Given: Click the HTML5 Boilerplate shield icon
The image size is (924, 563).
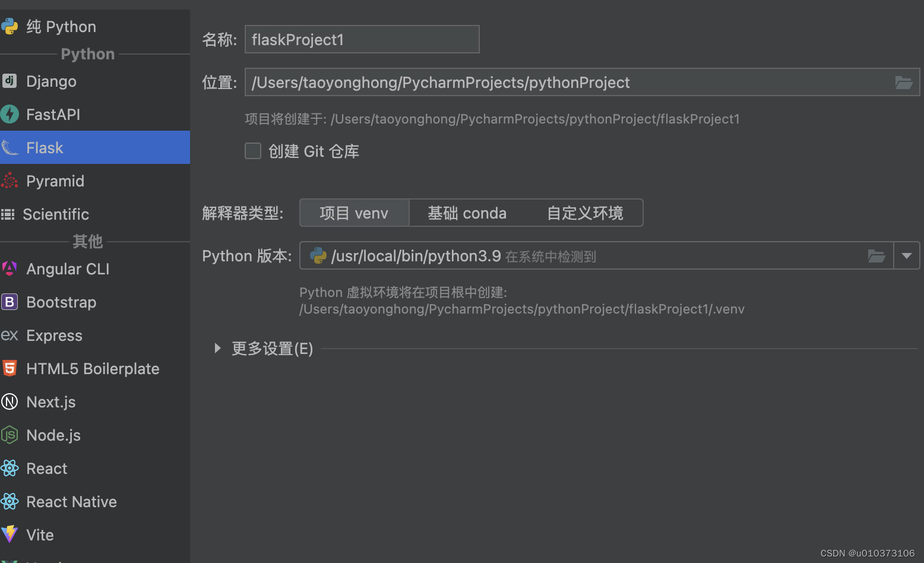Looking at the screenshot, I should tap(10, 368).
